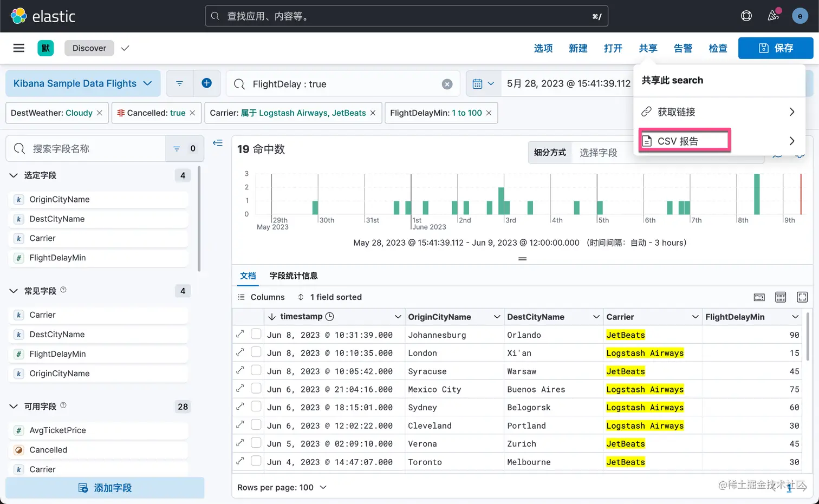
Task: Open the field type filter icon
Action: [x=184, y=148]
